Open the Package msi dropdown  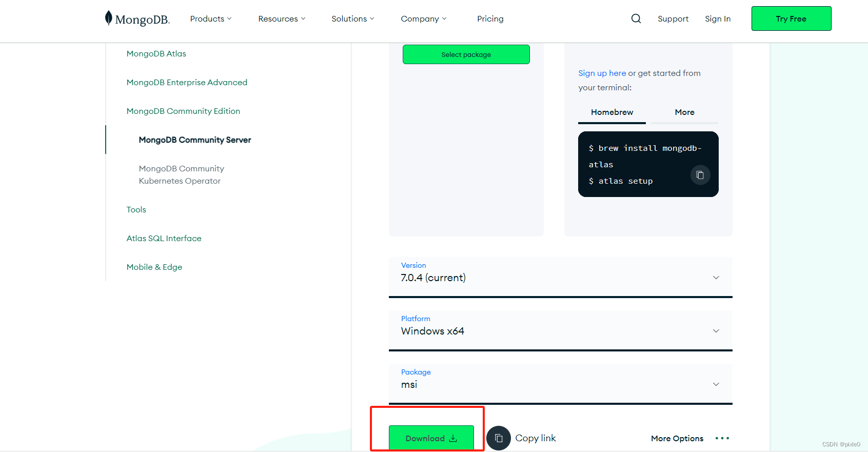point(561,384)
